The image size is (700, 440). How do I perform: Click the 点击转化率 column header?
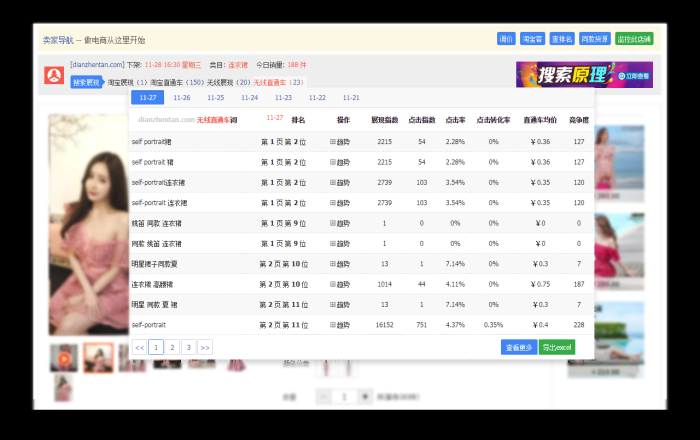click(493, 120)
